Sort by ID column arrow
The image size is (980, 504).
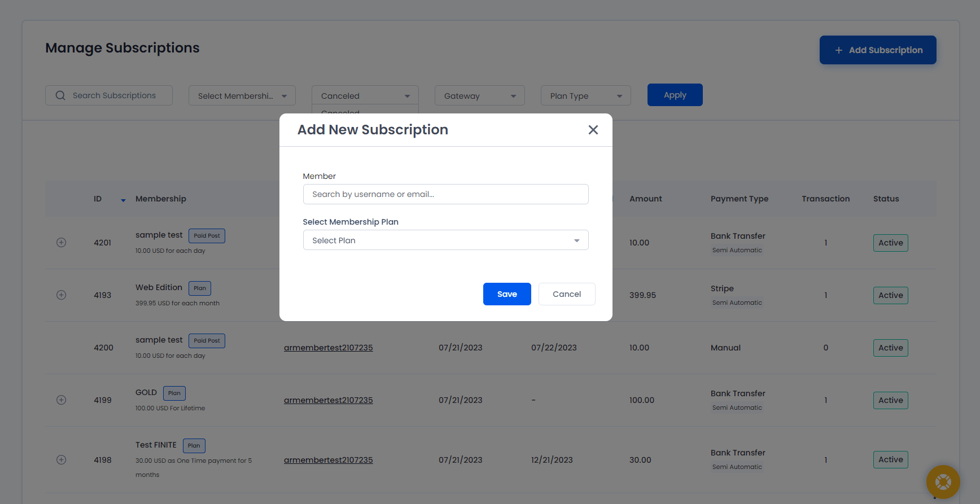click(x=123, y=200)
